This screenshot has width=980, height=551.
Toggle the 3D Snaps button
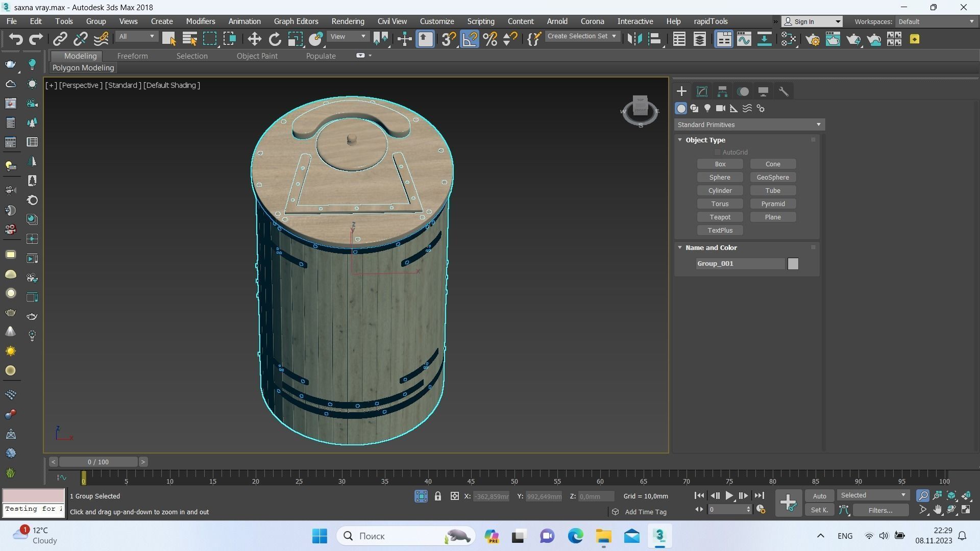pyautogui.click(x=449, y=39)
